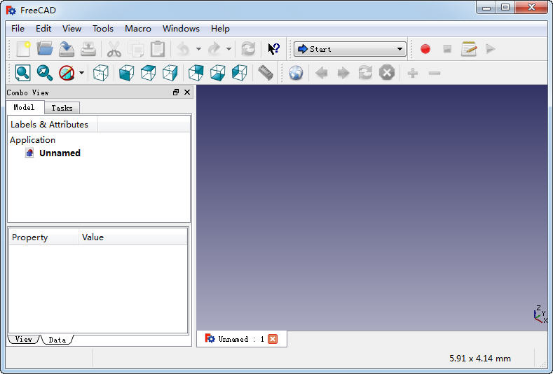Viewport: 554px width, 375px height.
Task: Navigate forward in the web toolbar
Action: [343, 73]
